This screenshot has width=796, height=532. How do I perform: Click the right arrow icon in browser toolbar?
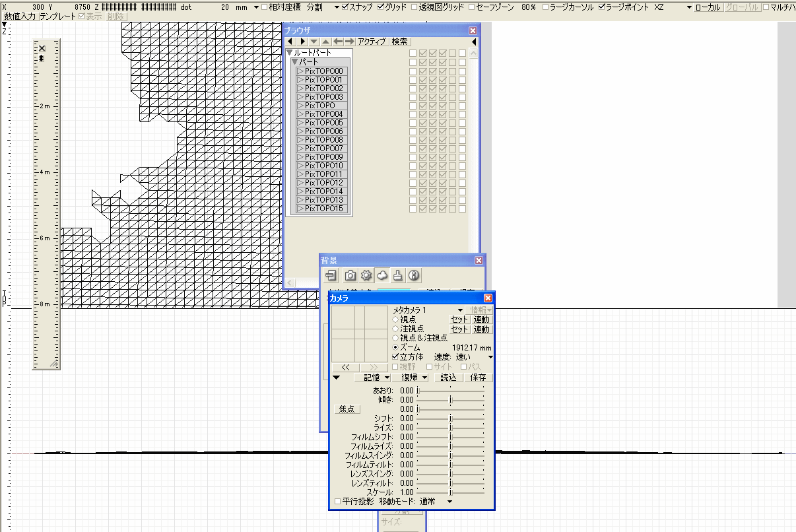(350, 42)
